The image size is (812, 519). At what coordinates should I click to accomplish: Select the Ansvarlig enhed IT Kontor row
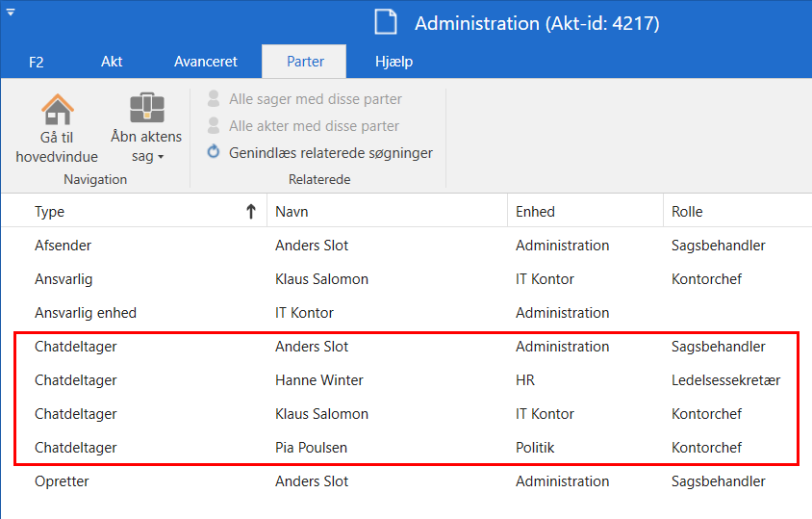[304, 313]
